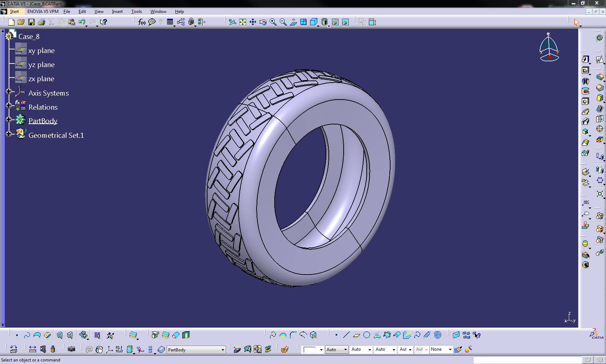
Task: Select the xy plane in the tree
Action: [41, 51]
